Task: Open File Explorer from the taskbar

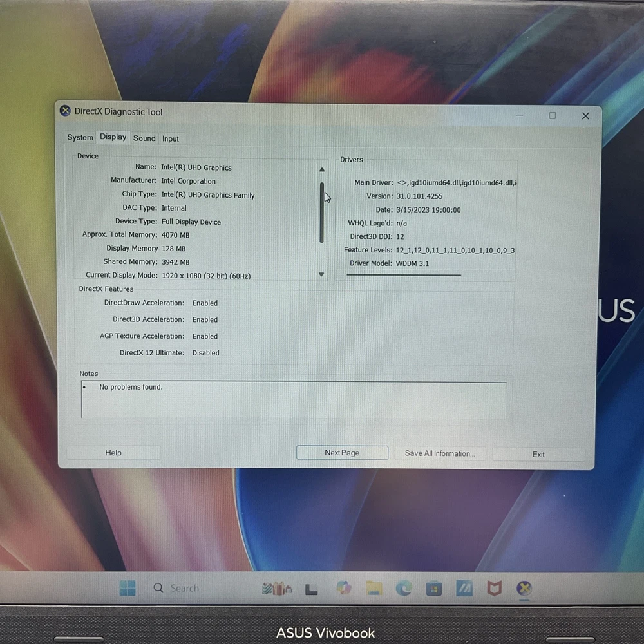Action: [x=374, y=588]
